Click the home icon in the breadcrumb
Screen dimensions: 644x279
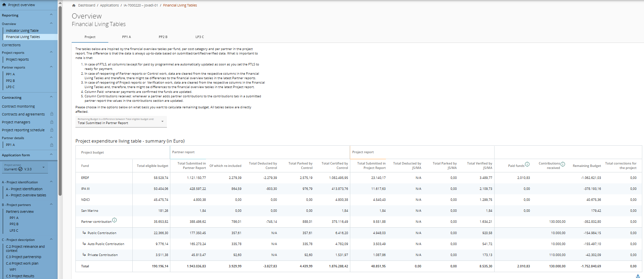[x=74, y=5]
